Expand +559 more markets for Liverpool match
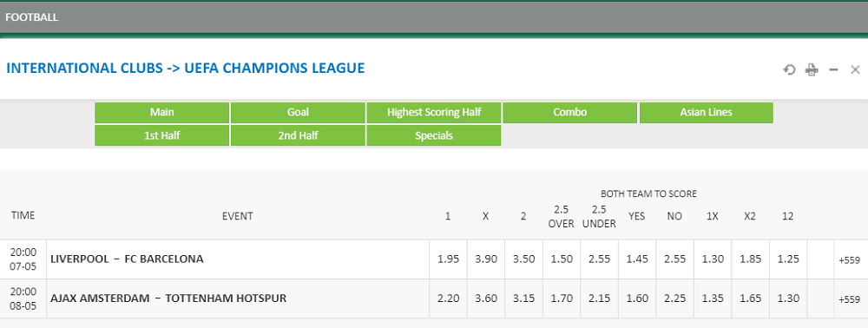 pos(850,260)
